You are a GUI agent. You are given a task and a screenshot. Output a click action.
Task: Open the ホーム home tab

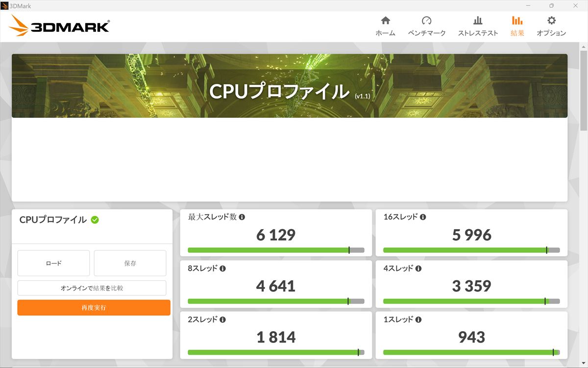point(385,26)
